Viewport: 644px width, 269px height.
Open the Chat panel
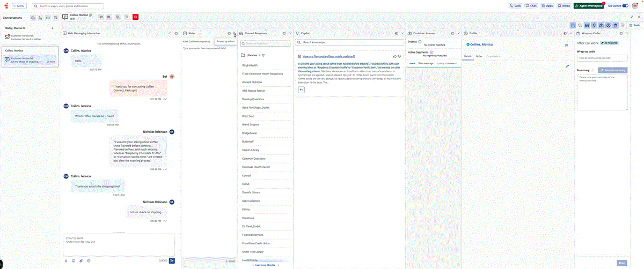click(x=531, y=6)
